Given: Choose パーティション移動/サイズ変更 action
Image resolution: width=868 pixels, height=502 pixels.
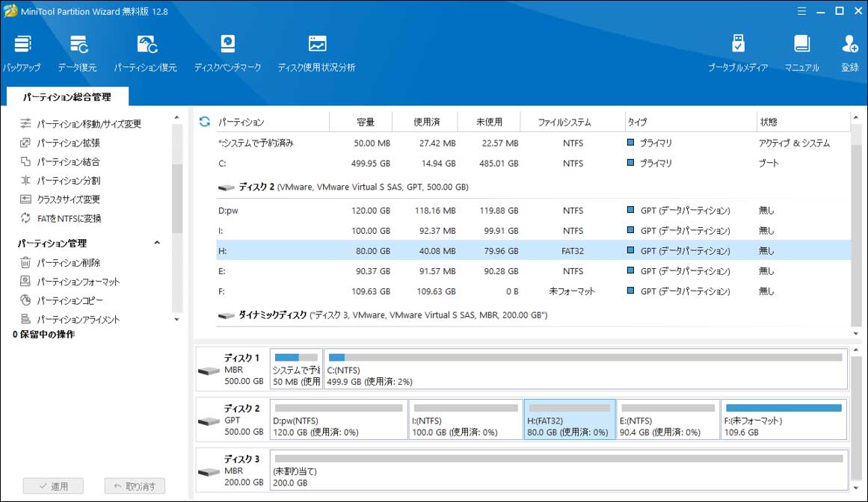Looking at the screenshot, I should [81, 124].
